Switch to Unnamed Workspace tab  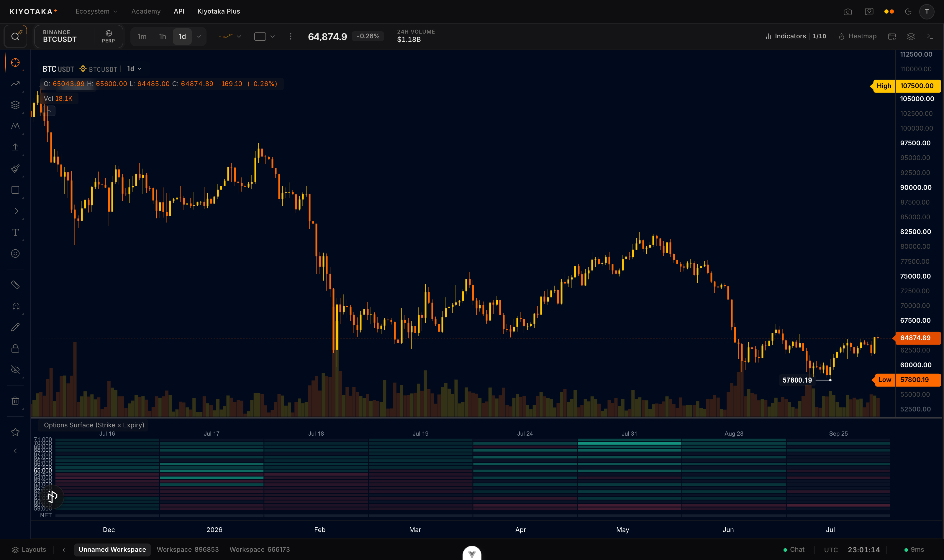[x=112, y=550]
